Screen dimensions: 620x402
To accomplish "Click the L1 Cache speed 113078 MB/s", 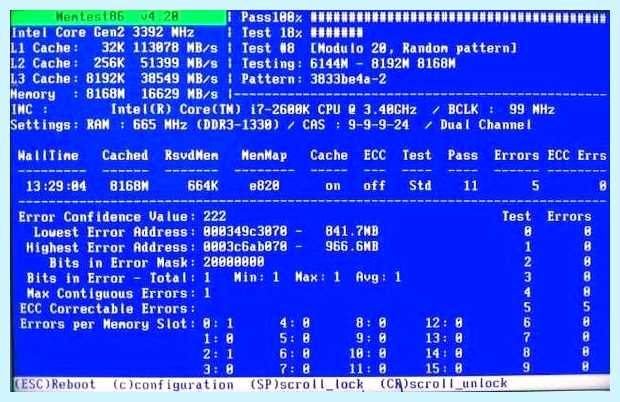I will 175,48.
